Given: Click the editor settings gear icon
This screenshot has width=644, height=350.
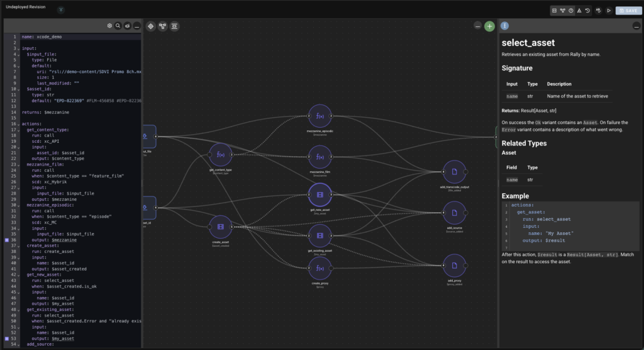Looking at the screenshot, I should [x=109, y=26].
